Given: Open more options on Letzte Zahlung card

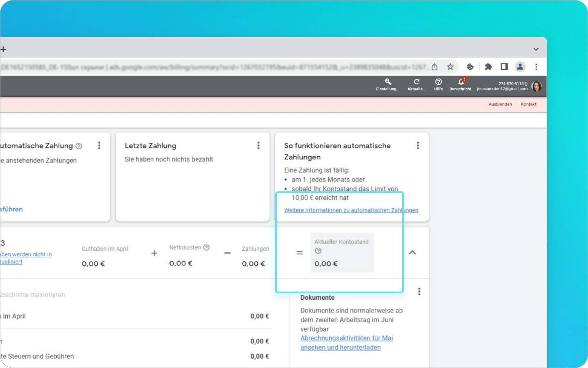Looking at the screenshot, I should pos(258,146).
